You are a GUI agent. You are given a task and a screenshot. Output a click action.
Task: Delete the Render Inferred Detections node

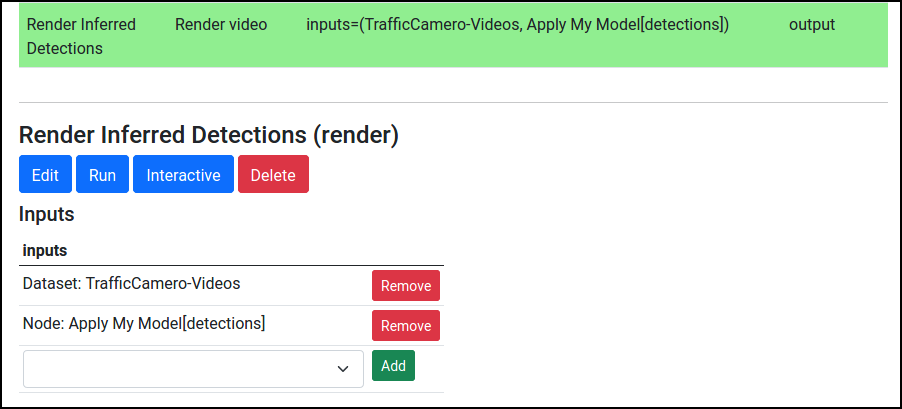[273, 174]
